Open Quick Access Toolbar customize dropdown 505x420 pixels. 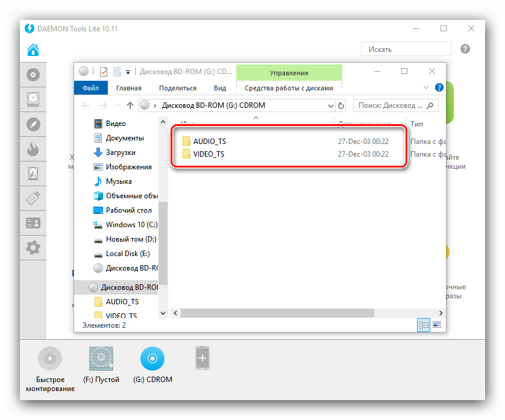click(x=128, y=72)
